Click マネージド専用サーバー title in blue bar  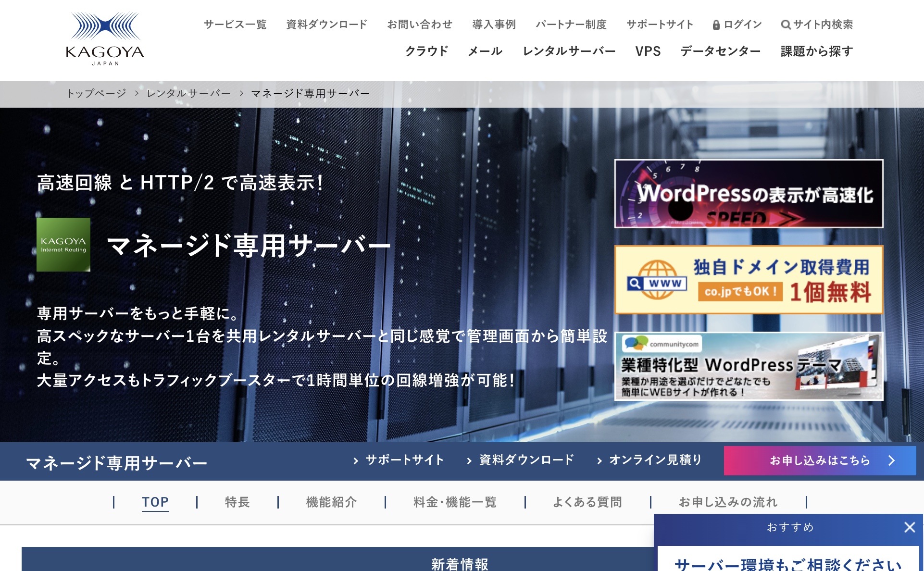[116, 463]
